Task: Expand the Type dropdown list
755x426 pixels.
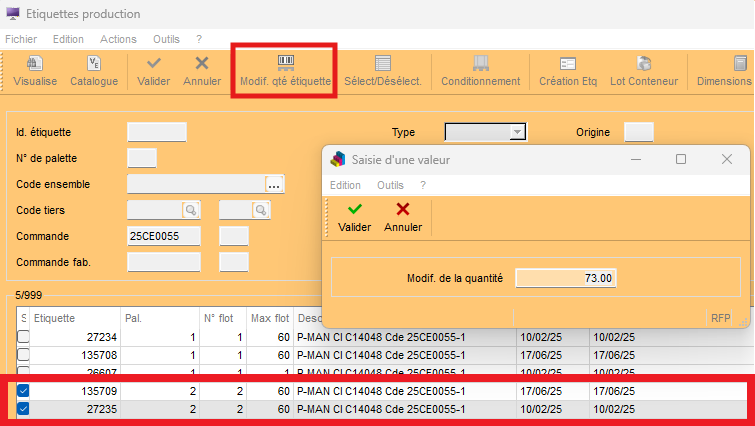Action: pos(516,132)
